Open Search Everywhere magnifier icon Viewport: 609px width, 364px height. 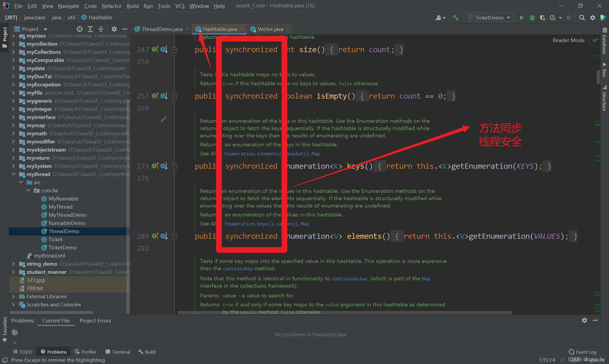pos(582,18)
